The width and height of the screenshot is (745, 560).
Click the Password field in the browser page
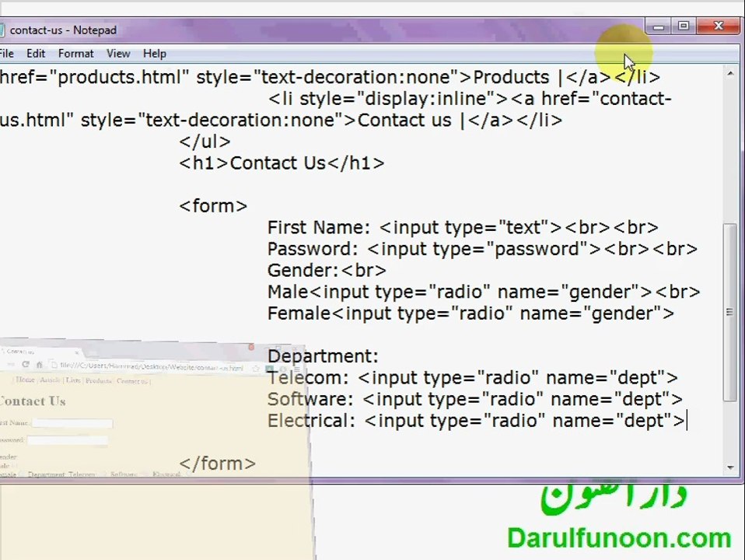[x=68, y=440]
